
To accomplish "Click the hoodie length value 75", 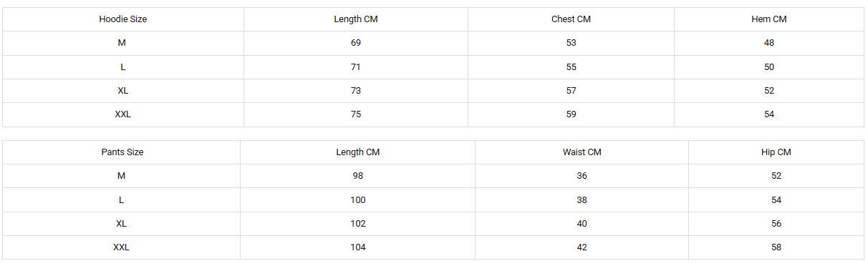I will click(356, 114).
